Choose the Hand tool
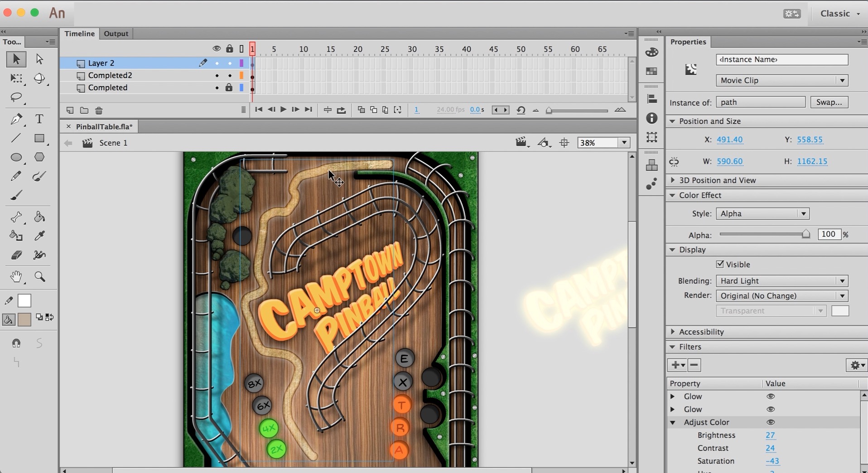Viewport: 868px width, 473px height. 16,277
